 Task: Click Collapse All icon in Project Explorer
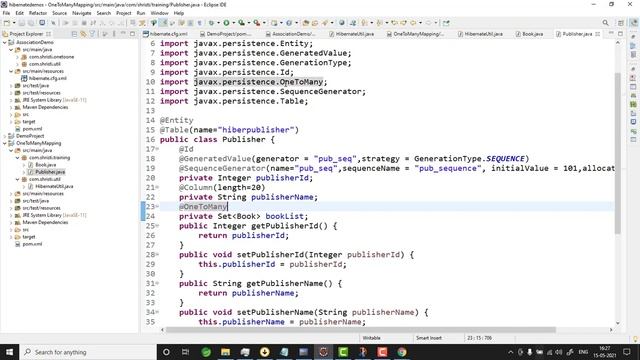point(74,34)
